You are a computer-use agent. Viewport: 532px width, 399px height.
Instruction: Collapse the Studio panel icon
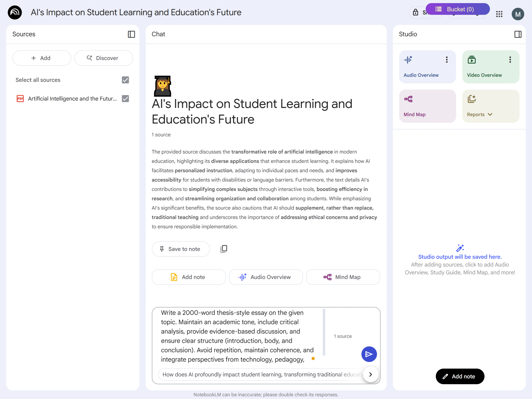click(x=518, y=34)
